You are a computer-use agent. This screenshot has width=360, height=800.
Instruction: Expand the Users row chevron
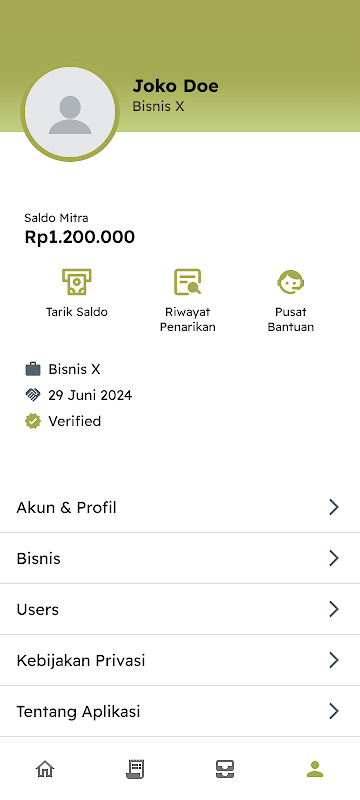[x=334, y=609]
